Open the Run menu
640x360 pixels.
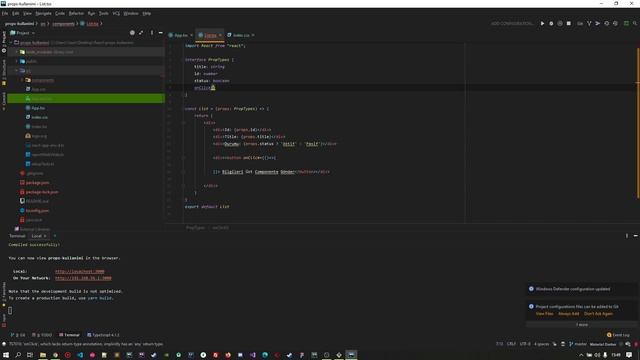91,13
